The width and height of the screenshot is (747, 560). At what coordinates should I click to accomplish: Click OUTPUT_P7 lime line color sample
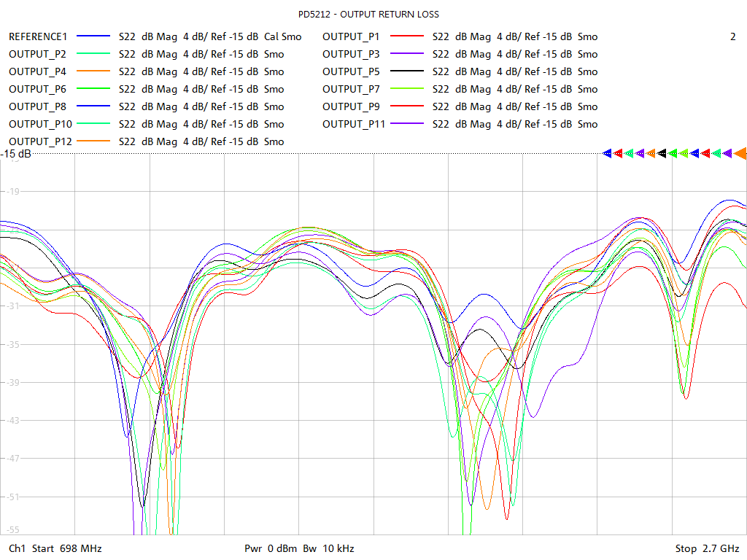(x=407, y=88)
